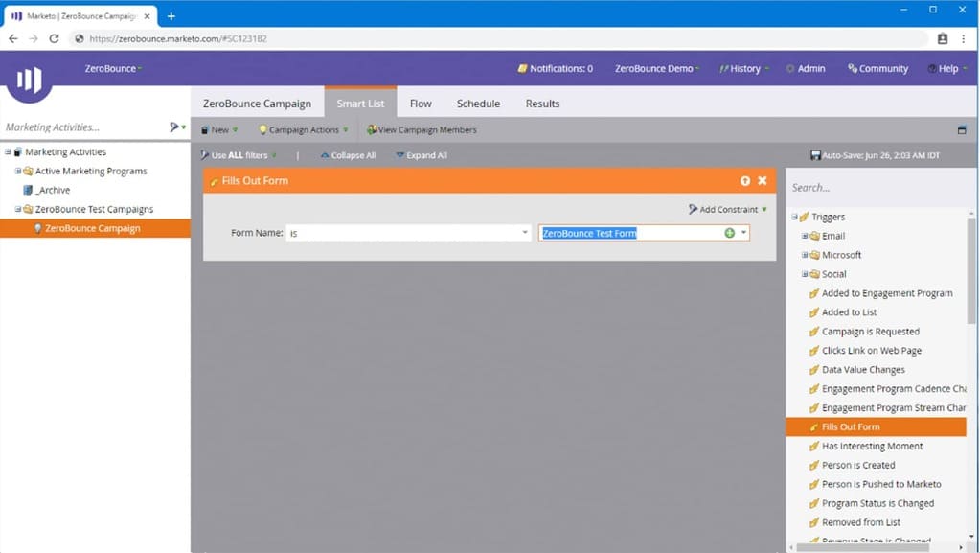This screenshot has height=553, width=980.
Task: Remove the Fills Out Form trigger
Action: tap(762, 181)
